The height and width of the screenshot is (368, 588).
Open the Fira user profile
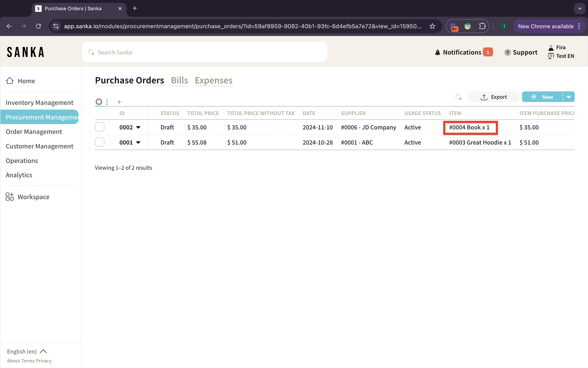pos(557,47)
